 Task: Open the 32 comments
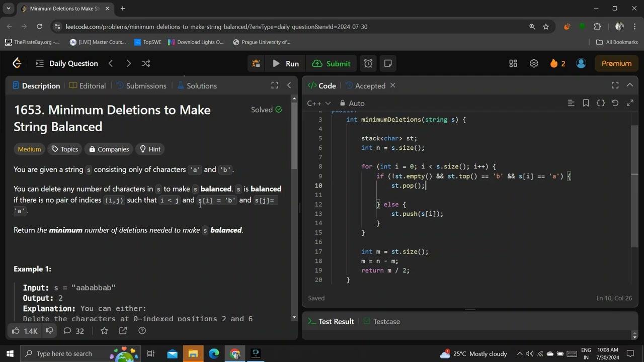(73, 331)
